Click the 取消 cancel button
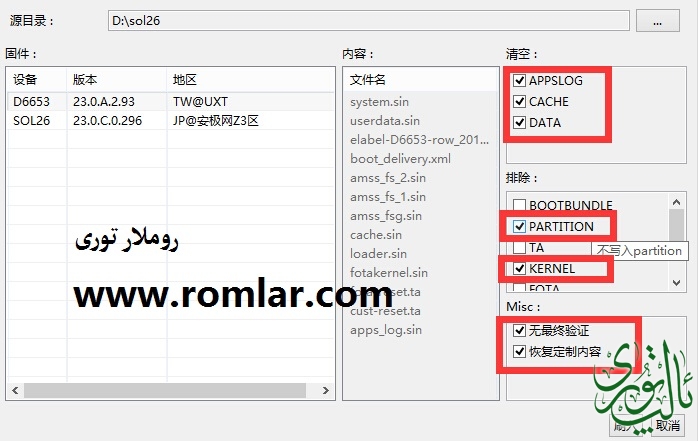The width and height of the screenshot is (698, 441). tap(668, 425)
